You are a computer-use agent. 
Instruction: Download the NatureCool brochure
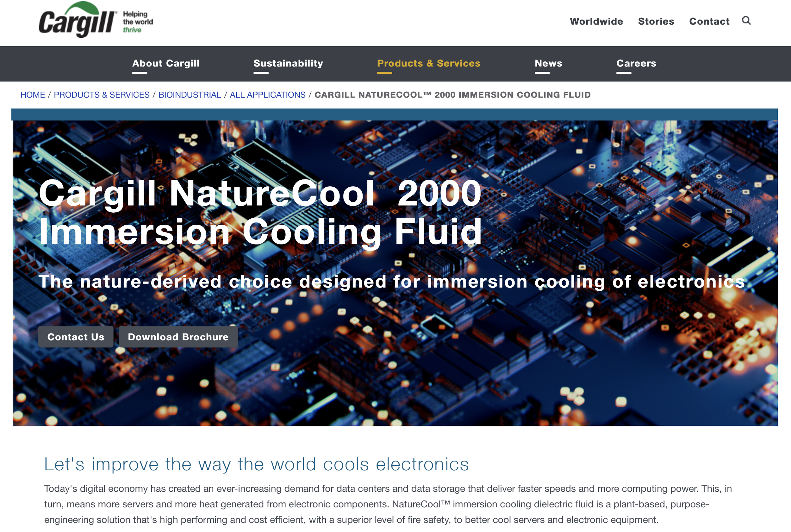tap(178, 337)
